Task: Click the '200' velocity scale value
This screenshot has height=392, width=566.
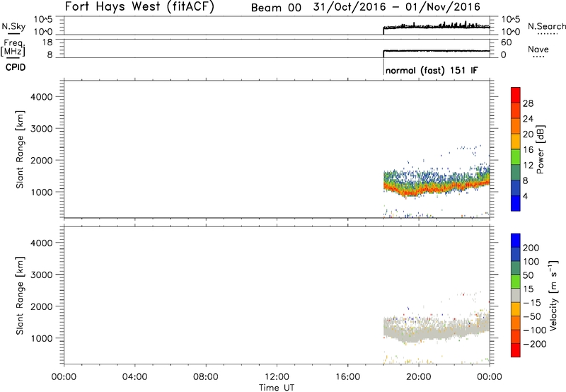Action: [x=531, y=248]
